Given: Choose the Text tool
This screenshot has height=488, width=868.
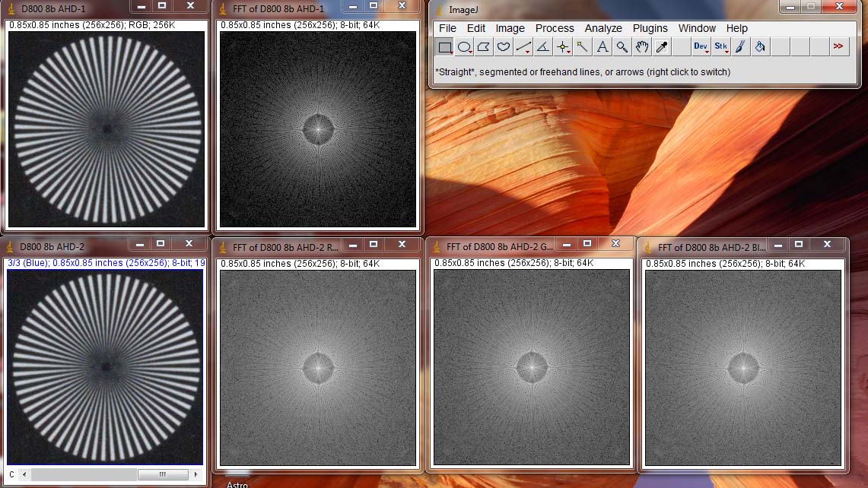Looking at the screenshot, I should click(x=603, y=47).
